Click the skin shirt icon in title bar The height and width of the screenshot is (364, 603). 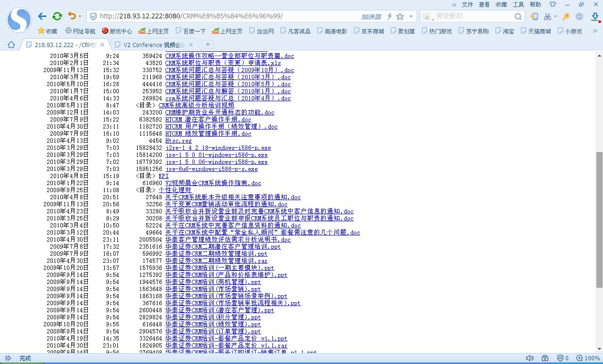553,4
